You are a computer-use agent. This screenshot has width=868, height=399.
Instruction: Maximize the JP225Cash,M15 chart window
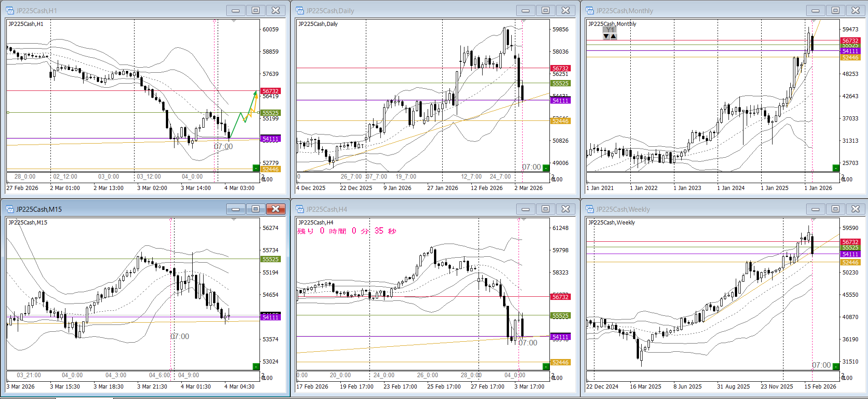coord(256,209)
